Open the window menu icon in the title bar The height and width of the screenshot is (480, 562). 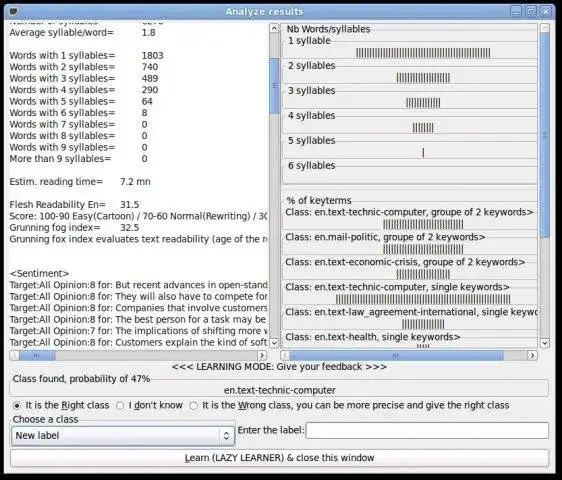(13, 11)
